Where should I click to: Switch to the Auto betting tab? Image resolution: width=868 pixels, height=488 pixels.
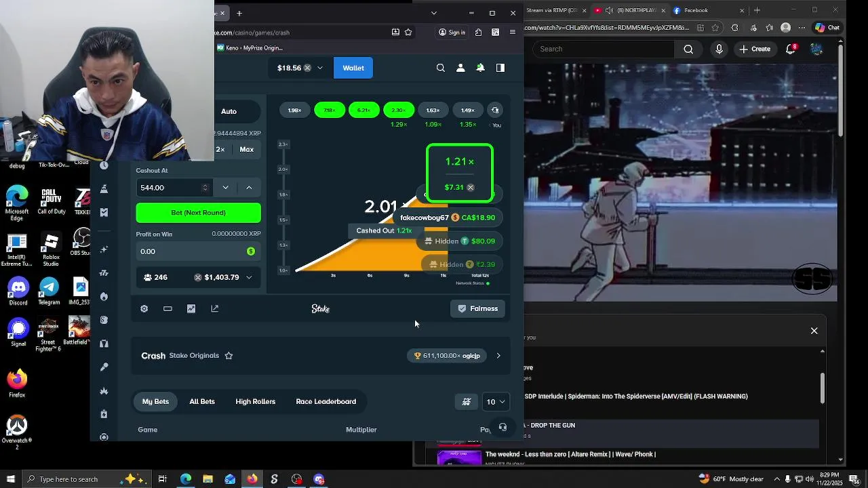(x=229, y=111)
